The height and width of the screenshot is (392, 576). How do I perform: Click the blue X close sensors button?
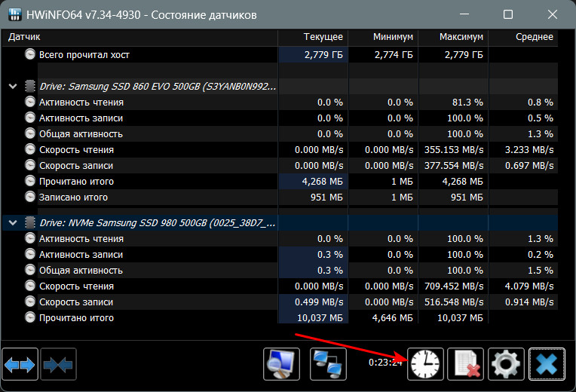click(x=547, y=364)
